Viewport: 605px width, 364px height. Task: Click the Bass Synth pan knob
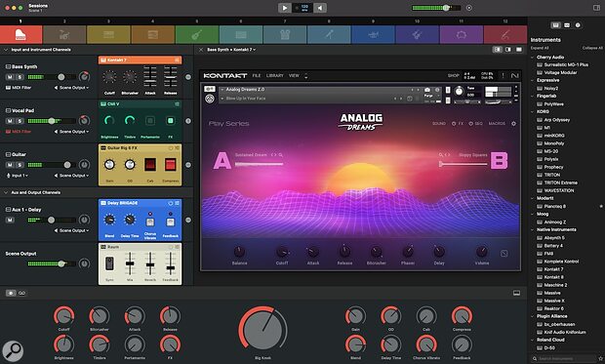[x=84, y=76]
